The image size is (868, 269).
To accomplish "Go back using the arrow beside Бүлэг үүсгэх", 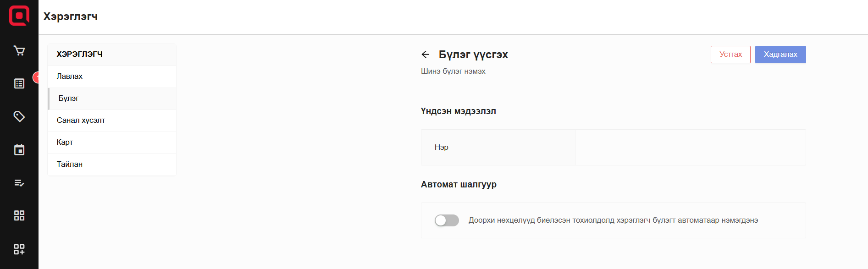I will coord(426,55).
